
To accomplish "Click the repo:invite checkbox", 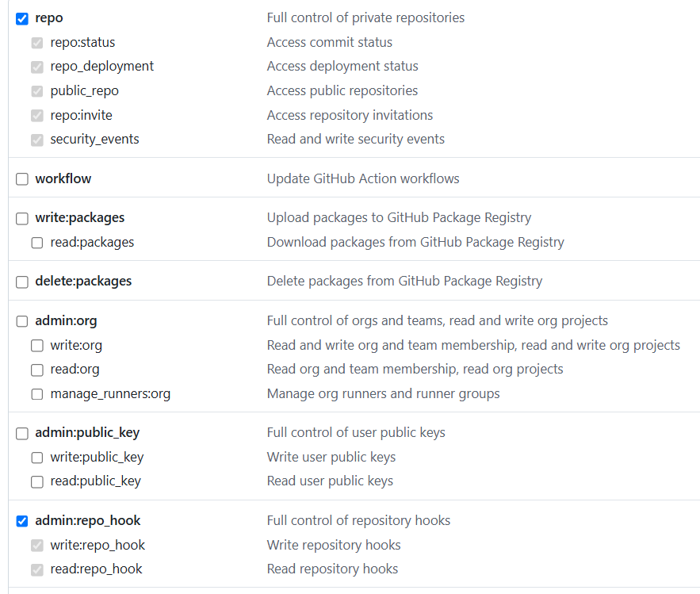I will (x=37, y=116).
